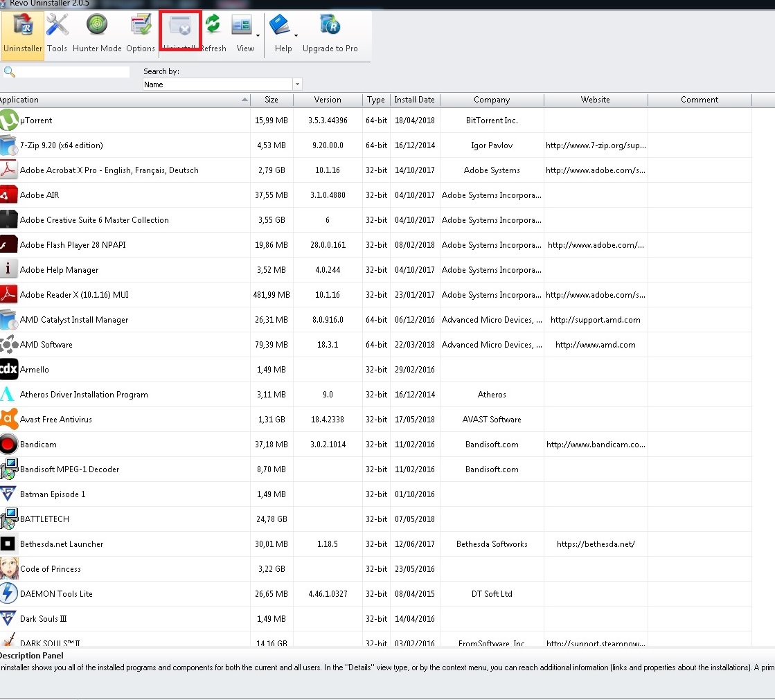Select the Armello cdx icon
This screenshot has height=700, width=775.
coord(9,370)
